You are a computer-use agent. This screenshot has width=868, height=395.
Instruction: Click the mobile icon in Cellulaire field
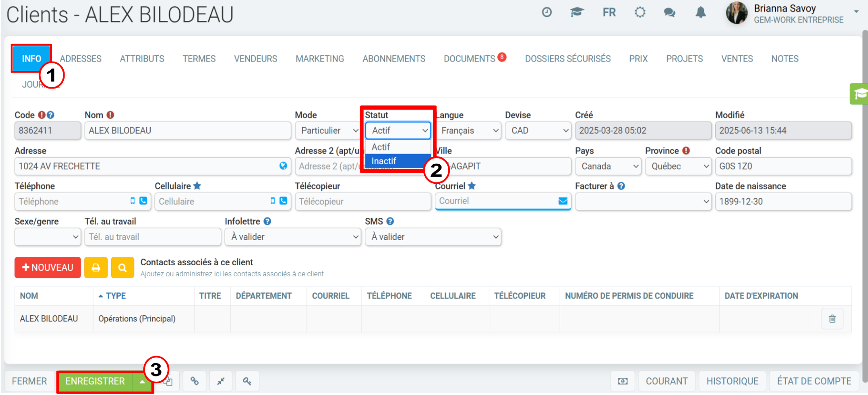pos(273,201)
